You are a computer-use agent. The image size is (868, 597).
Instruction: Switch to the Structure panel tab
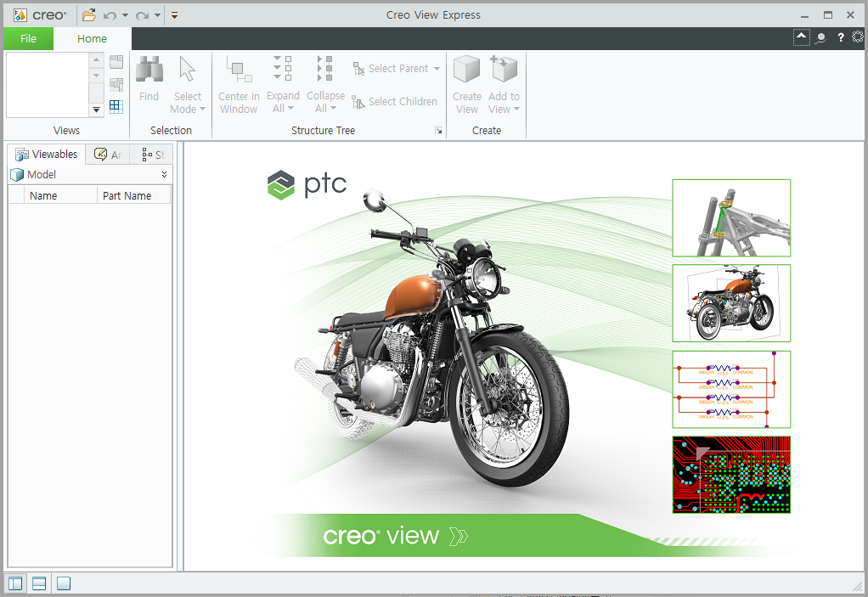pos(153,155)
